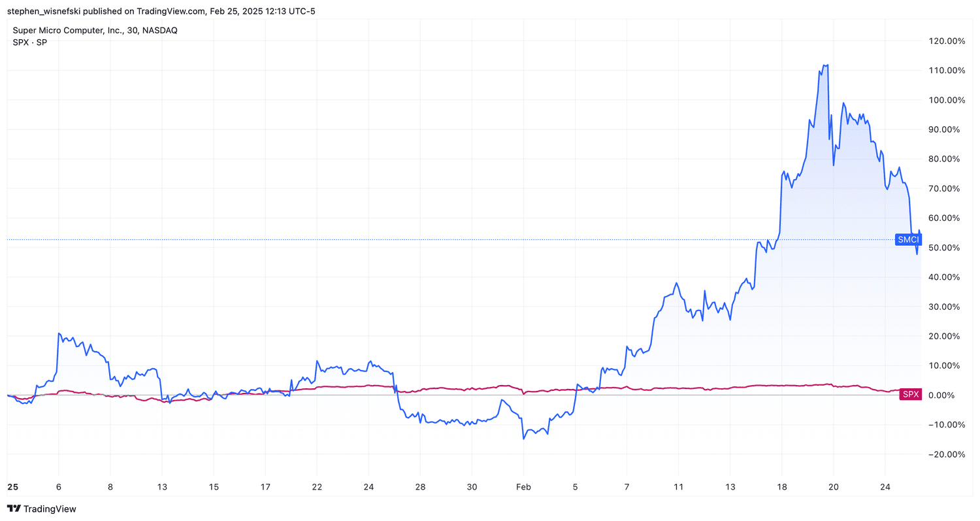Click the Super Micro Computer, Inc. legend title

click(x=95, y=30)
